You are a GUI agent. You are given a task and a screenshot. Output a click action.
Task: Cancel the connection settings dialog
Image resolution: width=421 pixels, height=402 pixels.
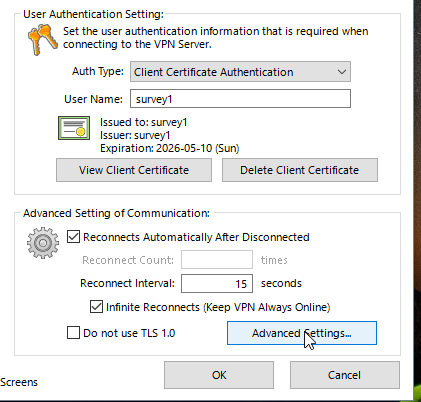tap(345, 375)
